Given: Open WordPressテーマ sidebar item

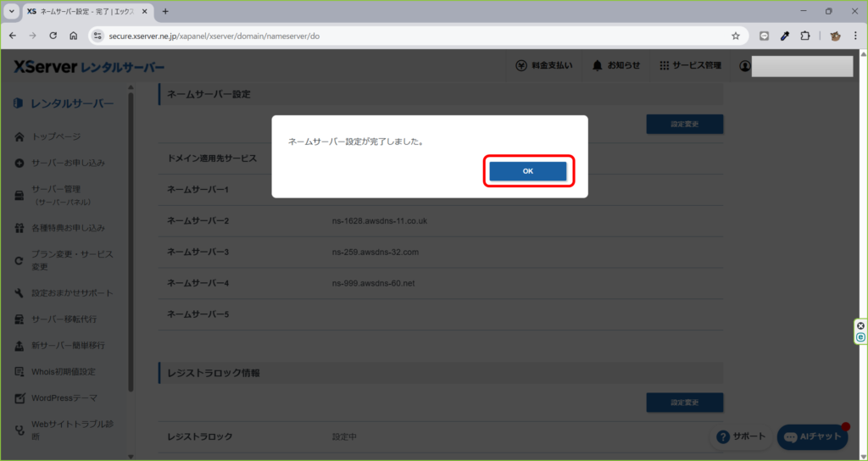Looking at the screenshot, I should pos(64,397).
